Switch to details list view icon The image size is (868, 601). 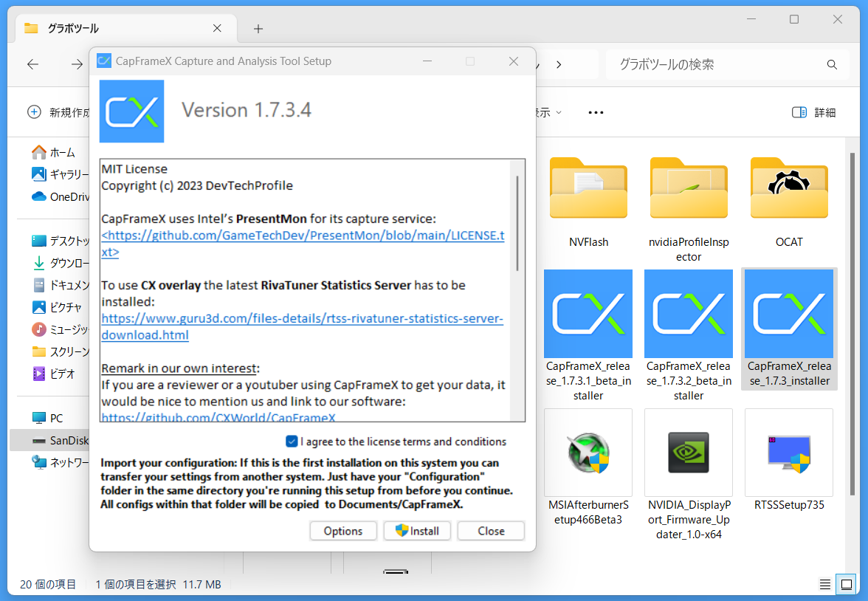825,584
